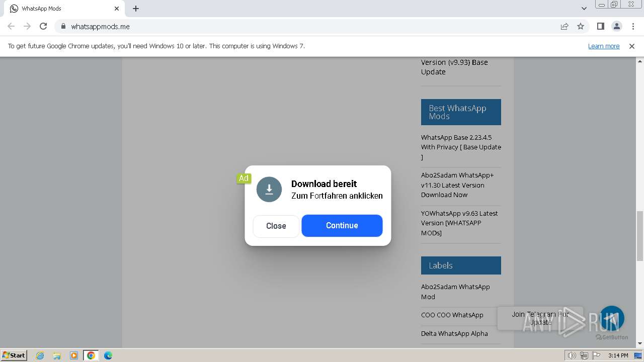Open a new tab with plus icon
The height and width of the screenshot is (362, 644).
click(x=136, y=9)
